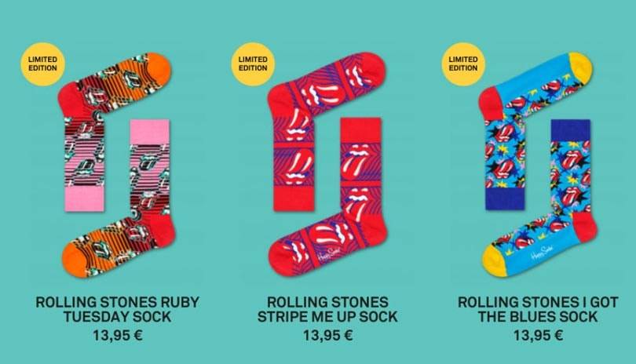Click the Limited Edition badge on Stripe Me Up sock
The height and width of the screenshot is (364, 636).
253,64
